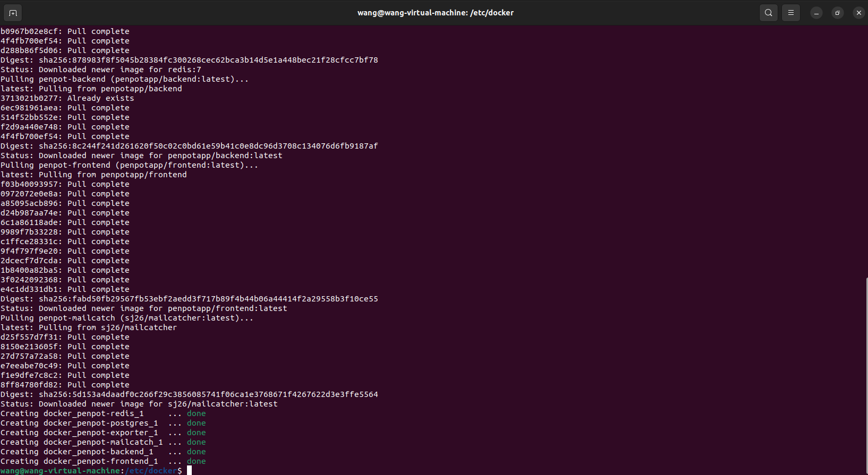Open the hamburger main menu
Screen dimensions: 868x475
[790, 13]
